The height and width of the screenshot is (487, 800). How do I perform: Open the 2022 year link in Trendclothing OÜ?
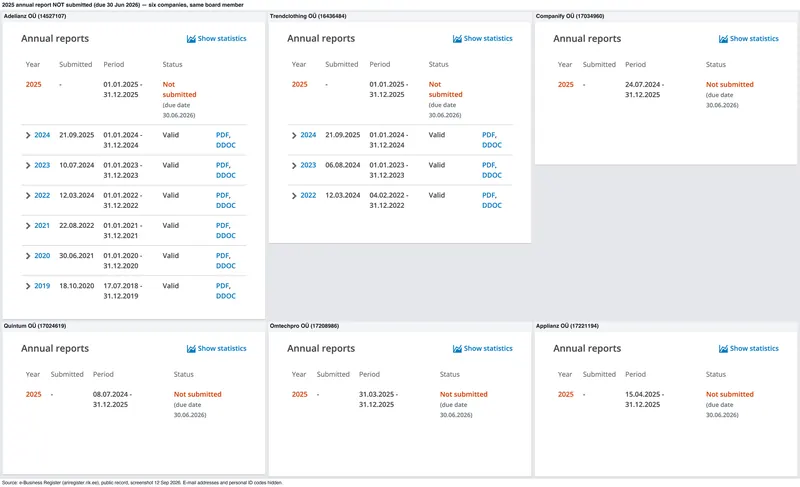308,195
